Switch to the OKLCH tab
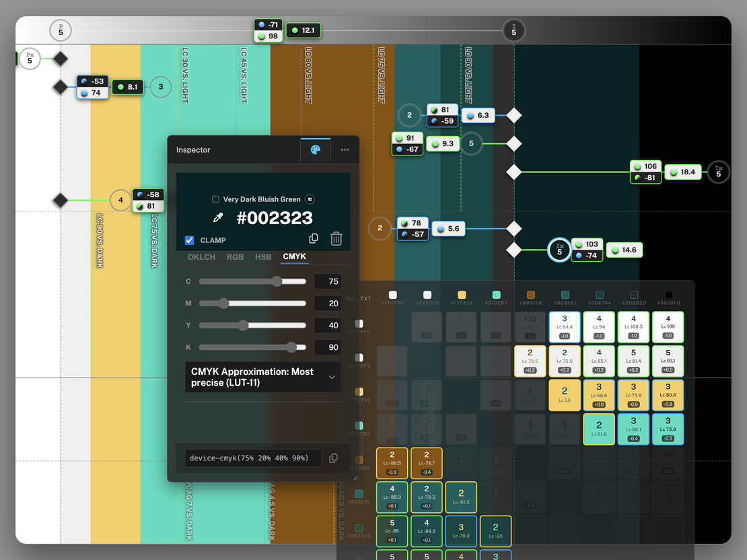The image size is (747, 560). pos(201,257)
